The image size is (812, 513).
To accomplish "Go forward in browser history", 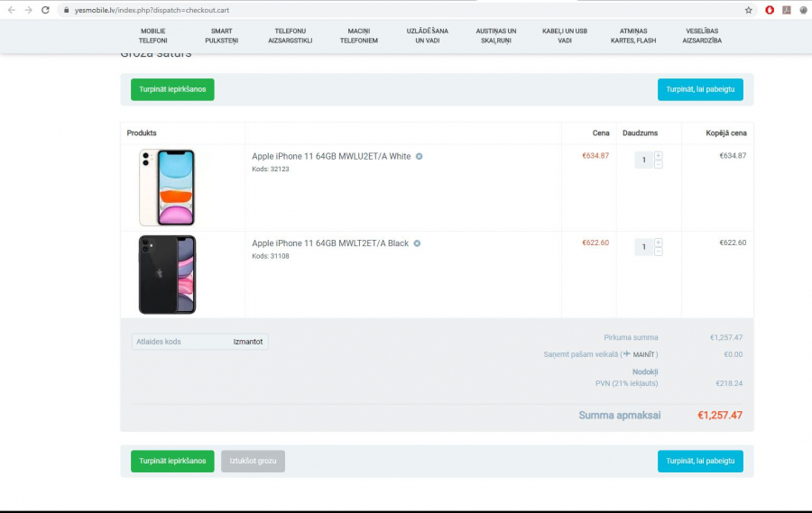I will point(29,10).
